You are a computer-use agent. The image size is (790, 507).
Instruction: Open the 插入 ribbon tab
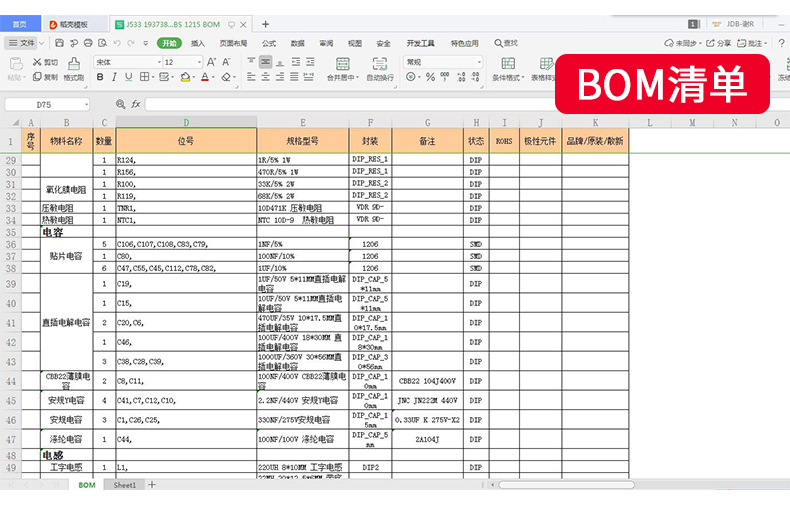[198, 43]
